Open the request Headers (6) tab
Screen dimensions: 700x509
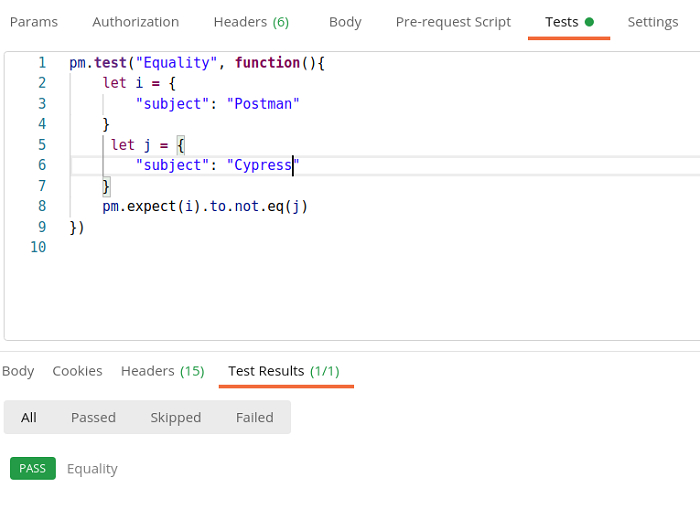pyautogui.click(x=251, y=22)
